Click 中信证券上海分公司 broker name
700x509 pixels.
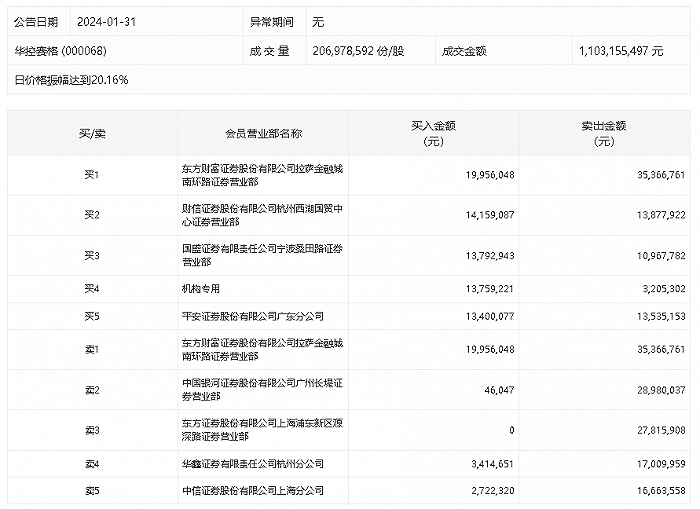tap(252, 491)
